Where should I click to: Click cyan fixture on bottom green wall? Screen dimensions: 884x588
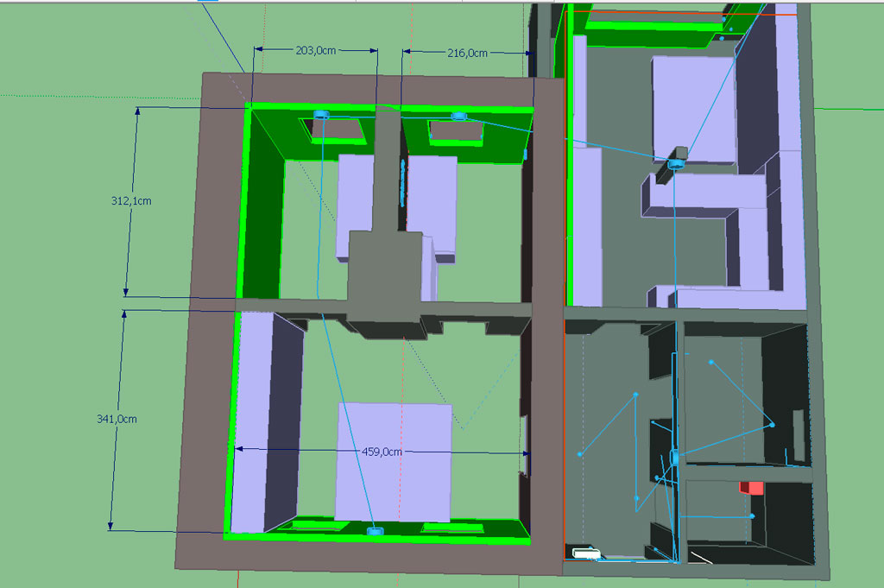click(375, 531)
